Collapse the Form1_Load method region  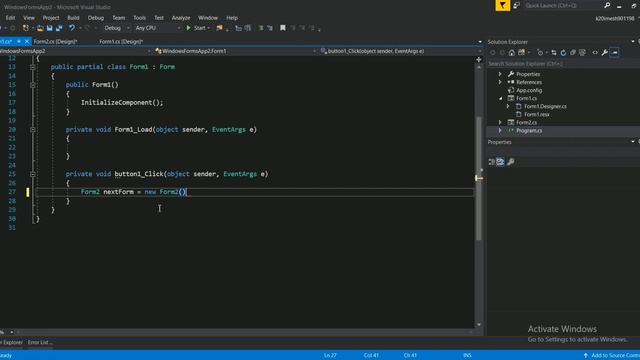pos(33,130)
